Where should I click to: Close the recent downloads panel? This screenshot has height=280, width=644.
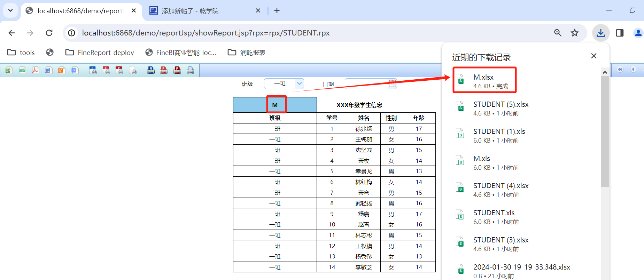(594, 56)
